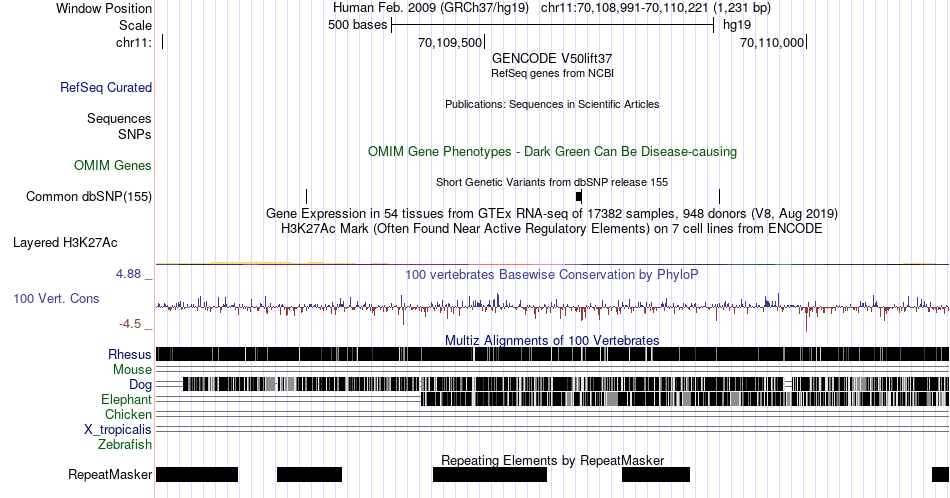Viewport: 950px width, 498px height.
Task: Click the OMIM Gene Phenotypes title
Action: coord(552,151)
